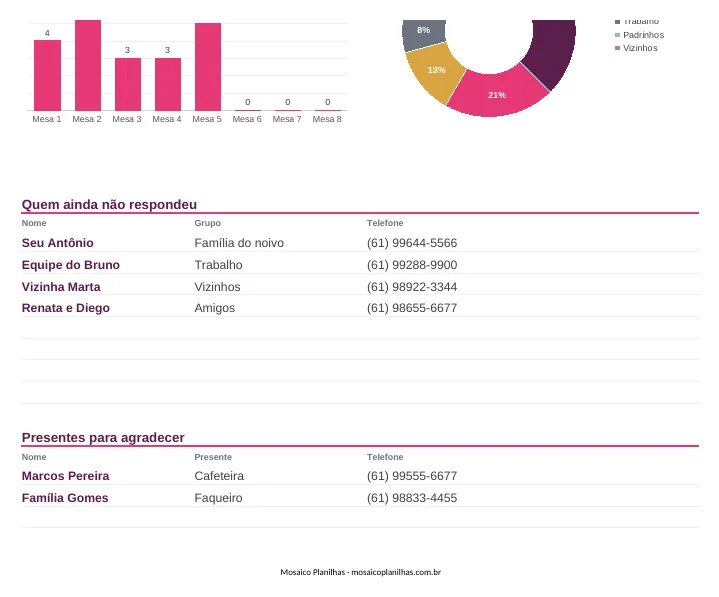Click the Mesa 4 bar in chart

(x=167, y=84)
